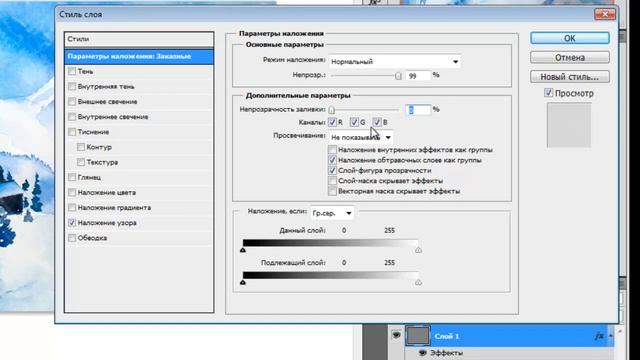Enable the Тиснение checkbox
640x360 pixels.
(72, 132)
